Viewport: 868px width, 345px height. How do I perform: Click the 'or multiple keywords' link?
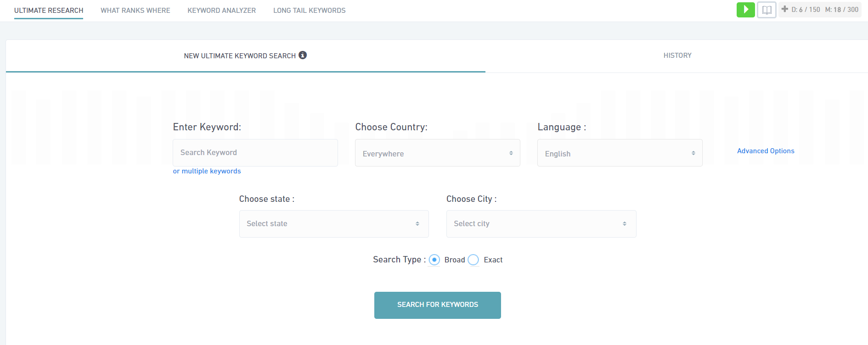tap(207, 171)
